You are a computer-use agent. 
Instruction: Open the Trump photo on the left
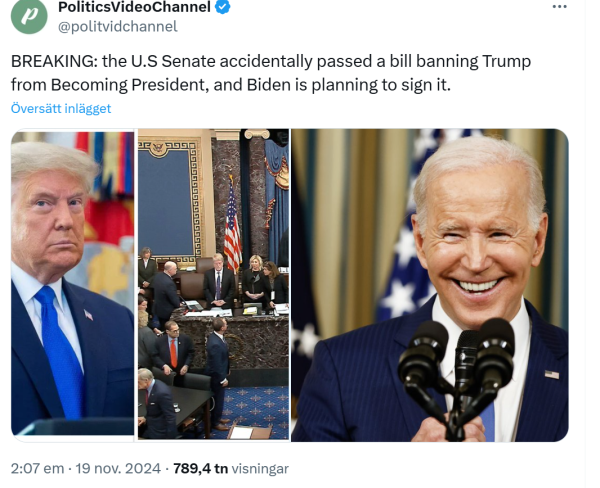(73, 284)
